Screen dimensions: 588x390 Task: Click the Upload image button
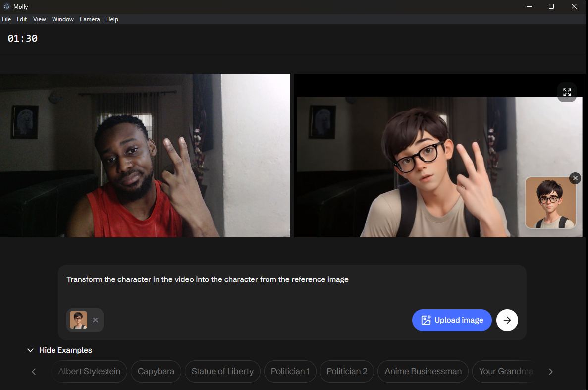[451, 320]
